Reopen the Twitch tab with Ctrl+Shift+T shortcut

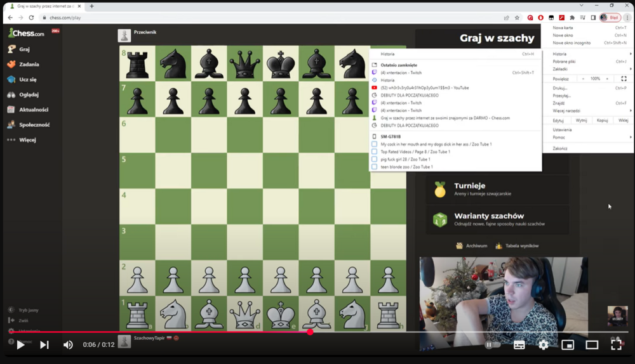(455, 73)
